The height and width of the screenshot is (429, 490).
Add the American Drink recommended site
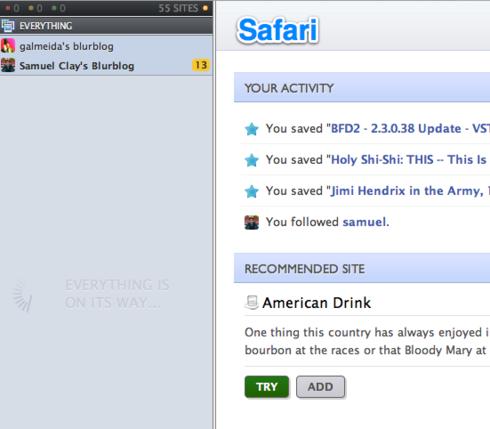point(320,387)
